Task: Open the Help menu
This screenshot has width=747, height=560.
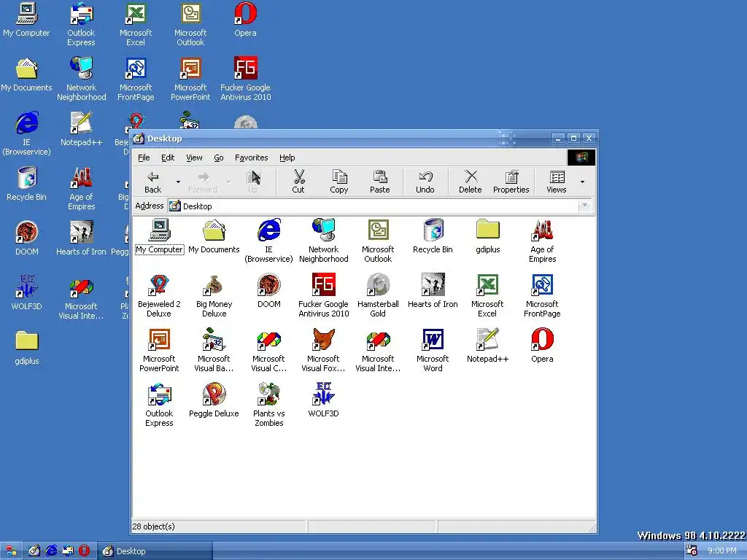Action: [287, 157]
